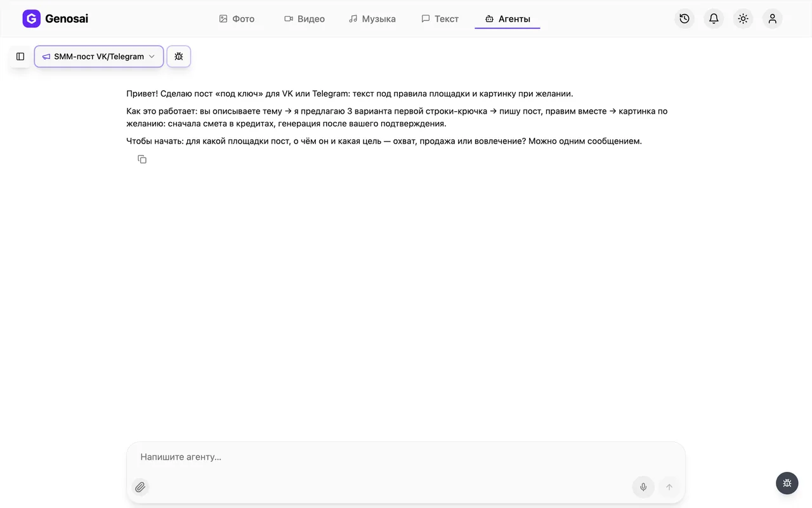Focus the Напишите агенту message field
Viewport: 812px width, 508px height.
tap(406, 457)
